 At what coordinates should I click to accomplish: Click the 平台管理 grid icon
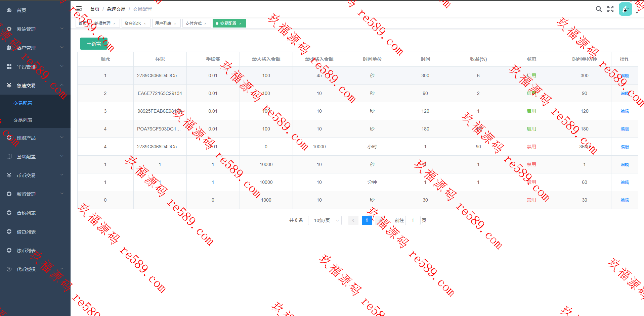coord(9,67)
